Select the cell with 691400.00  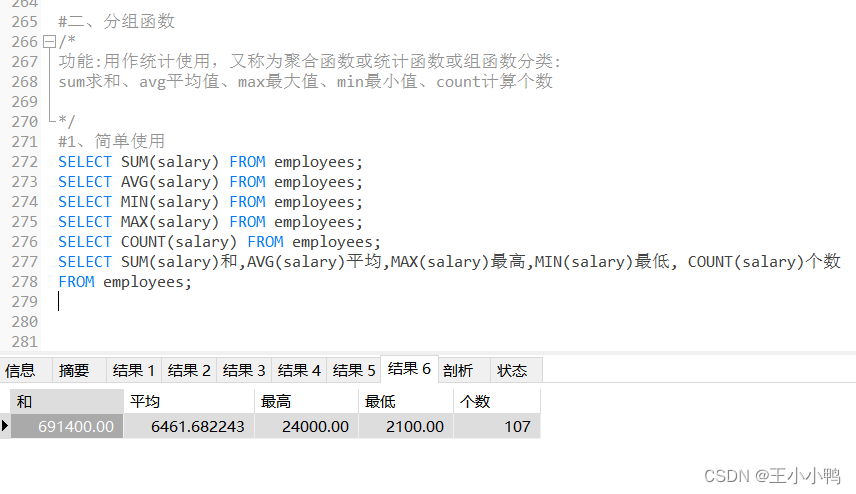pyautogui.click(x=67, y=426)
